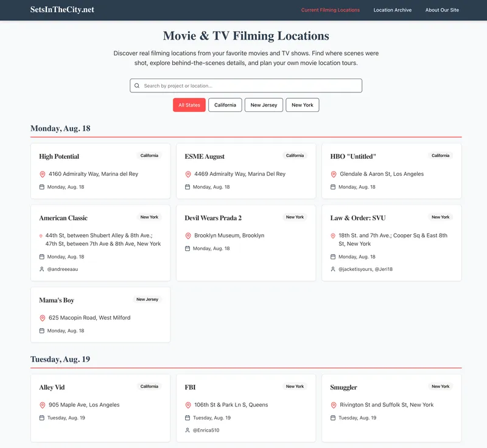Filter locations by California
The image size is (487, 448).
click(x=225, y=105)
